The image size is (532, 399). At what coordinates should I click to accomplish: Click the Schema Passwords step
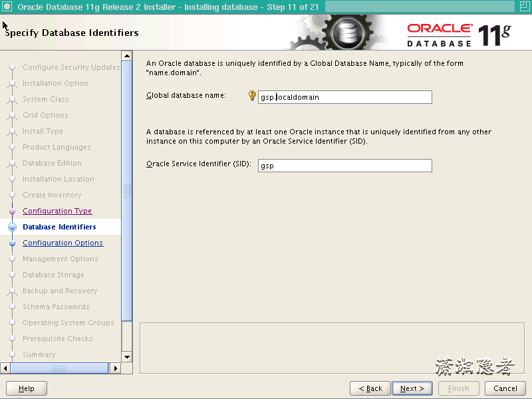tap(55, 307)
